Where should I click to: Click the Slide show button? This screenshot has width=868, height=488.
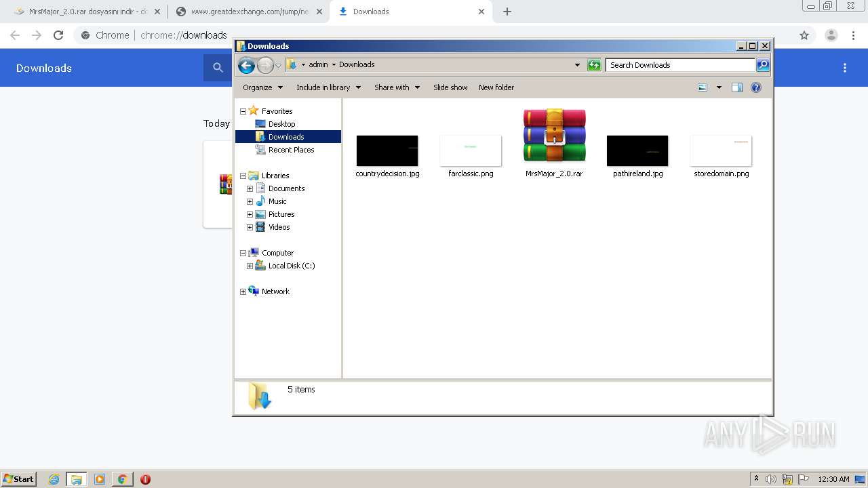(450, 87)
